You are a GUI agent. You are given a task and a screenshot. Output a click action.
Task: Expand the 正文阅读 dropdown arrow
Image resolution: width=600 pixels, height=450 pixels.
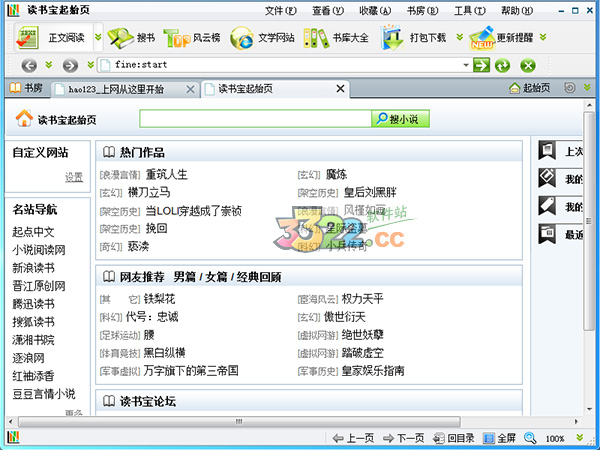tap(98, 38)
